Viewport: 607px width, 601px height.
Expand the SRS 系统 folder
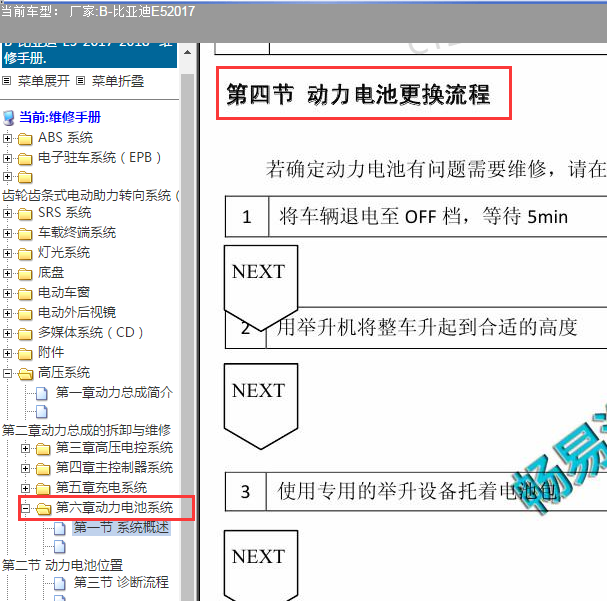tap(7, 213)
